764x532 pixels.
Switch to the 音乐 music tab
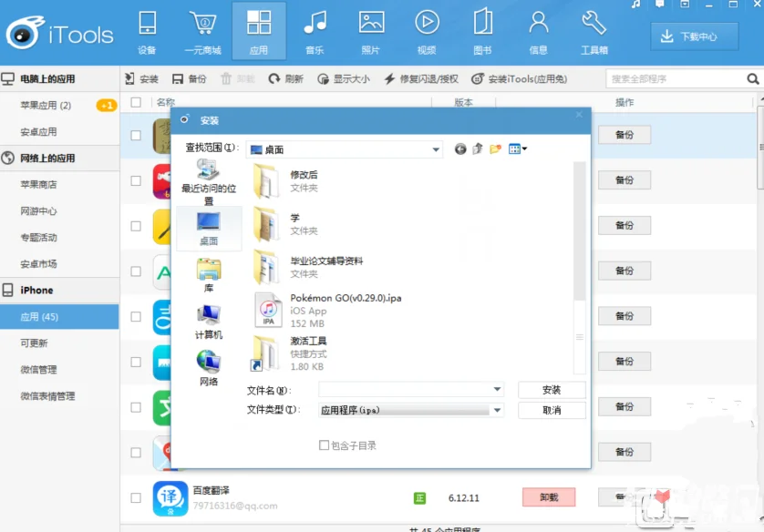(x=315, y=32)
